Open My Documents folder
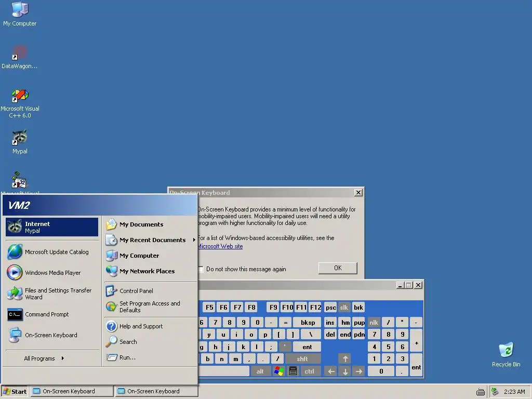The image size is (532, 399). click(x=151, y=224)
